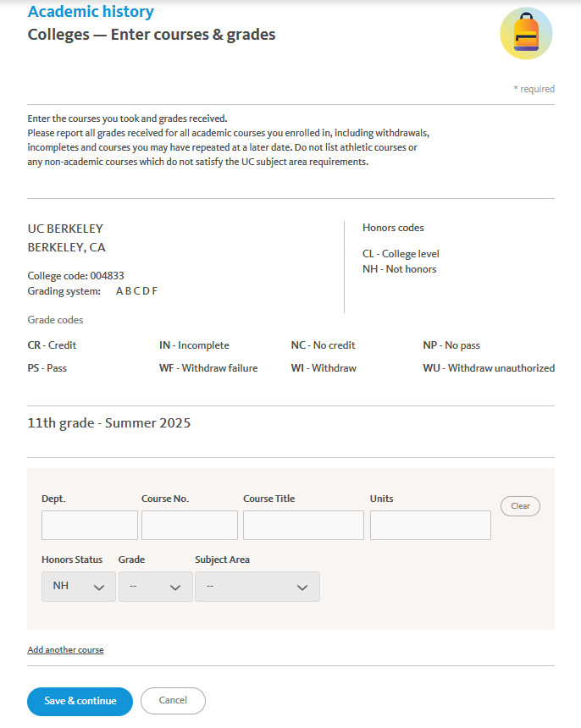Click the 'NP - No pass' grade code

point(451,345)
